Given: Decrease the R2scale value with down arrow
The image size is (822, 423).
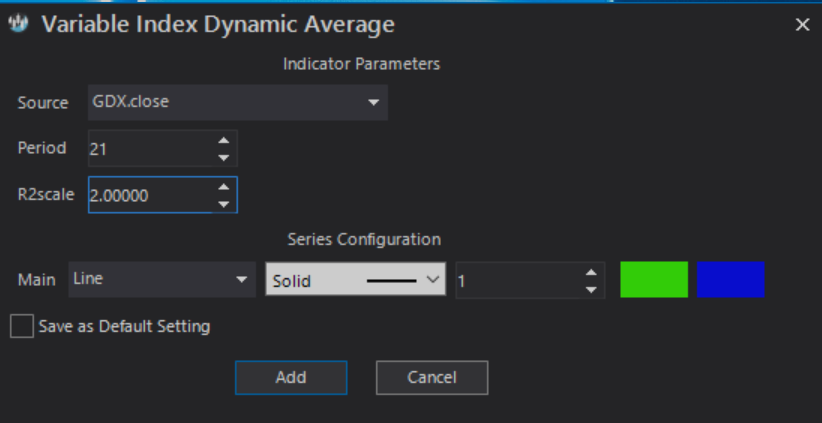Looking at the screenshot, I should click(224, 204).
